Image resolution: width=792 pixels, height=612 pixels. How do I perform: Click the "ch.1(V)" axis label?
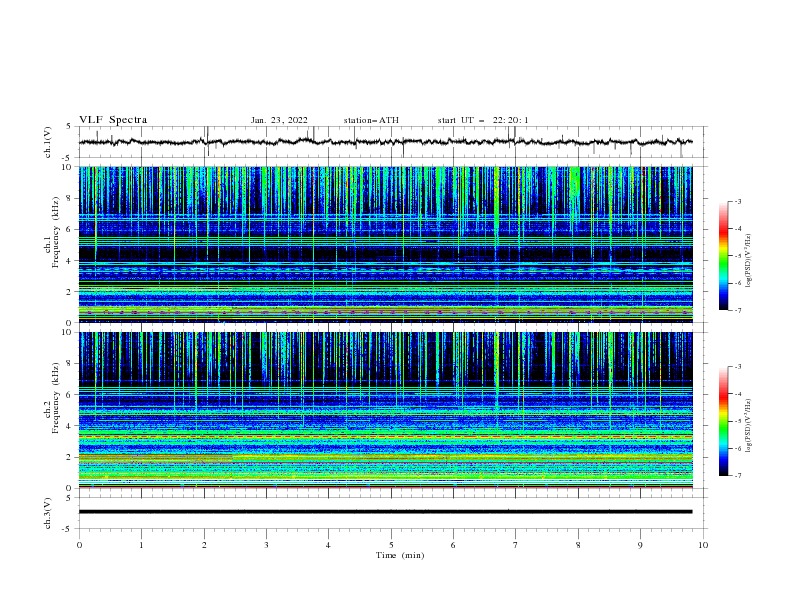(x=48, y=142)
